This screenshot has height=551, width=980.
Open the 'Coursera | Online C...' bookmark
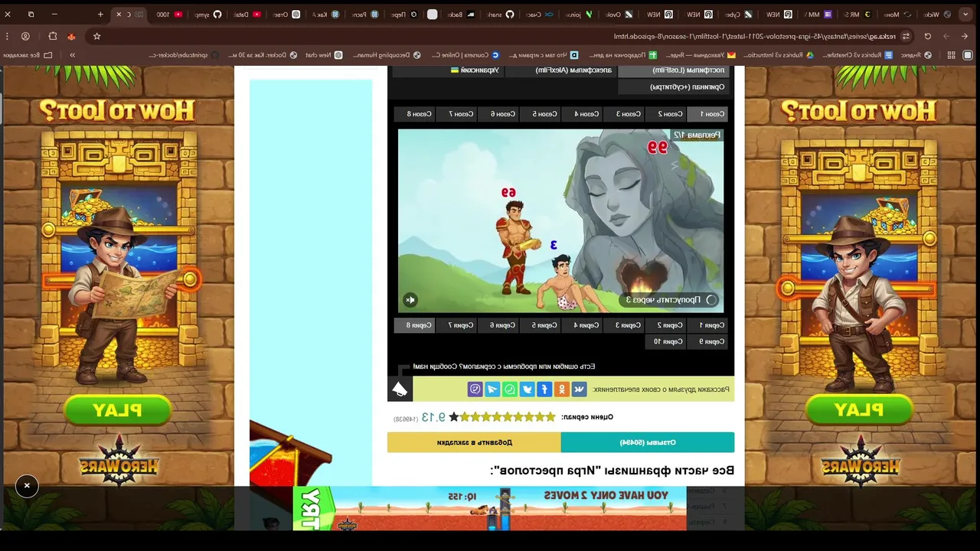point(465,55)
